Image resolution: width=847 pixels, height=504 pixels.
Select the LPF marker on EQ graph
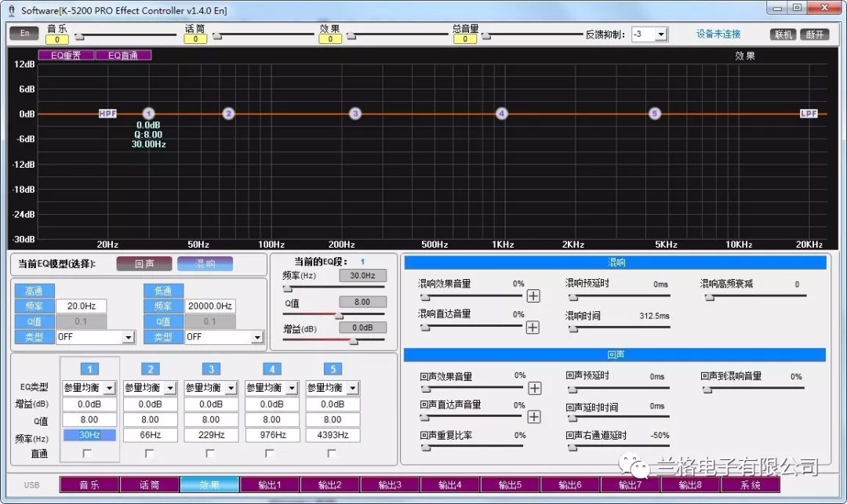tap(809, 114)
